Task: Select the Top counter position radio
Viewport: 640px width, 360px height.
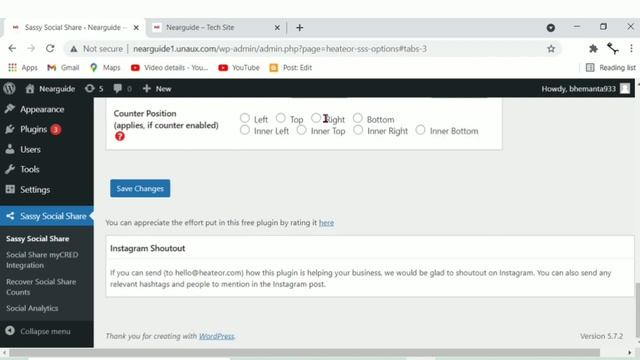Action: pyautogui.click(x=280, y=118)
